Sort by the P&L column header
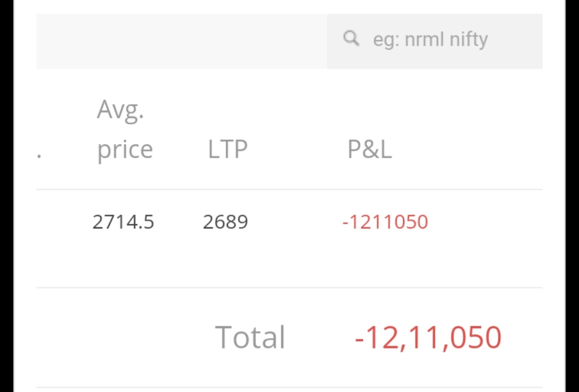 tap(369, 150)
